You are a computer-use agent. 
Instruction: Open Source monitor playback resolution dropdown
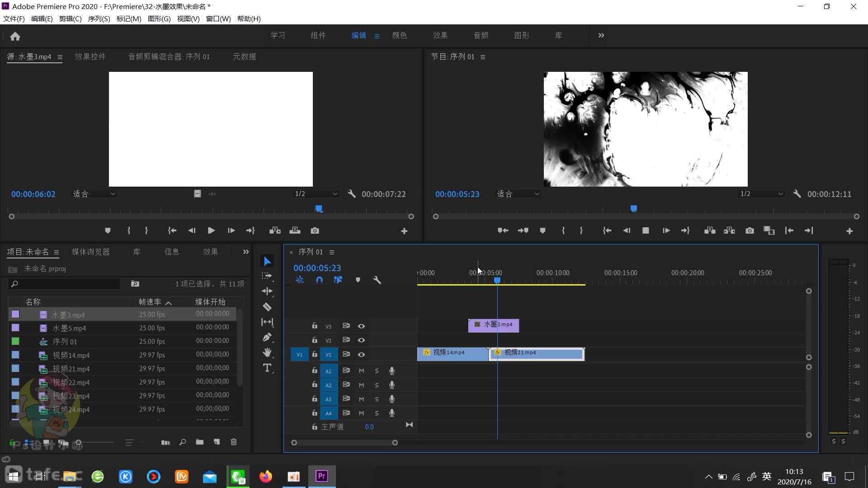coord(316,194)
